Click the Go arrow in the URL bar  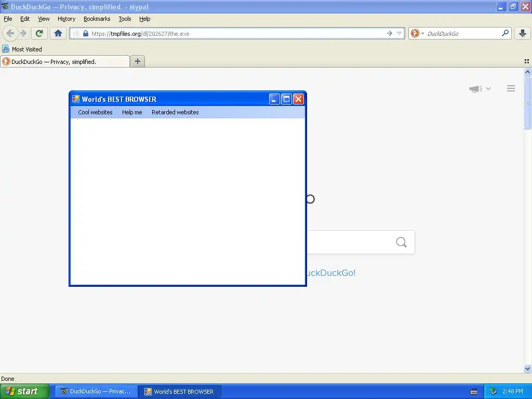[x=390, y=33]
